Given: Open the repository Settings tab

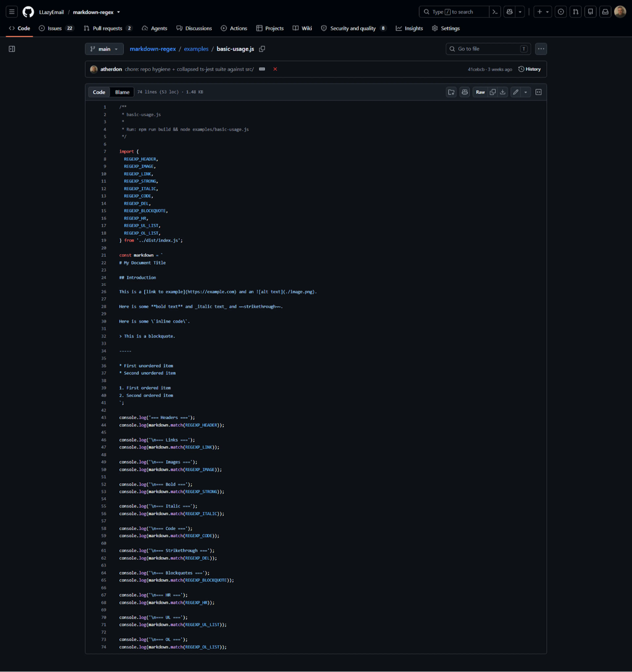Looking at the screenshot, I should click(446, 28).
